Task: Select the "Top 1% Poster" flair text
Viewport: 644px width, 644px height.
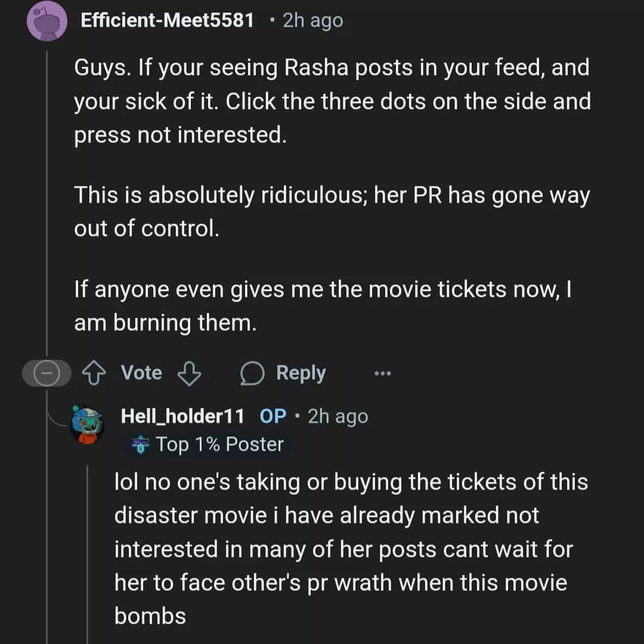Action: click(219, 445)
